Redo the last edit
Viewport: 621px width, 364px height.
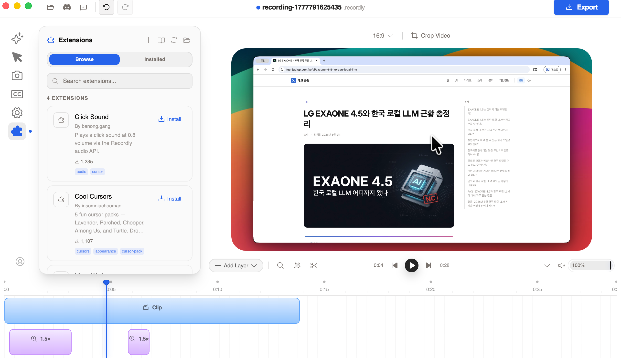point(125,7)
